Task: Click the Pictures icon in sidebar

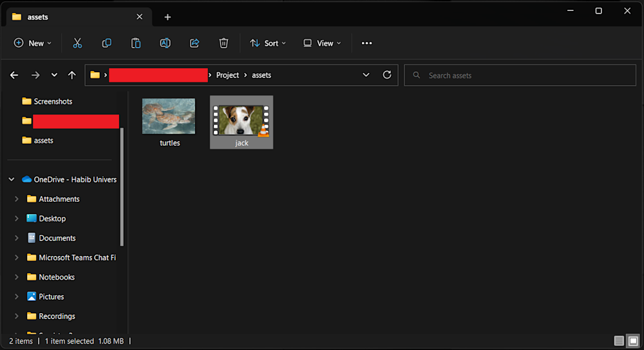Action: click(x=31, y=297)
